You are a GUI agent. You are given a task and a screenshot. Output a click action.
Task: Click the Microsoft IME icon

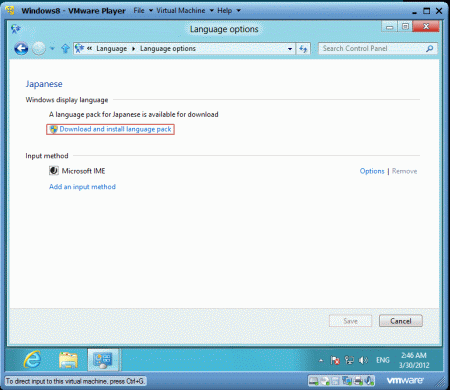click(54, 171)
